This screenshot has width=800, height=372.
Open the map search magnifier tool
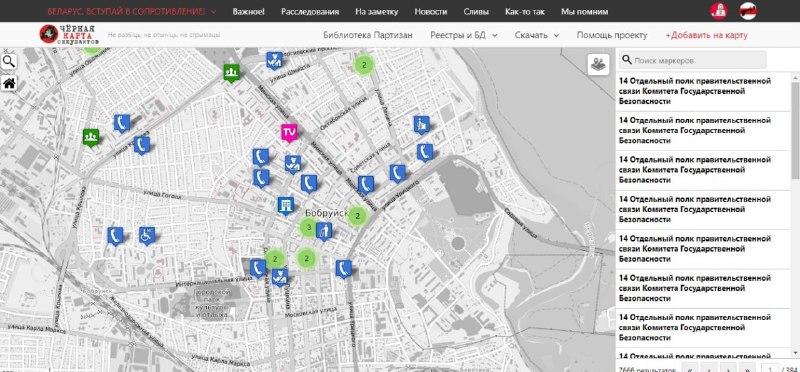pos(9,62)
